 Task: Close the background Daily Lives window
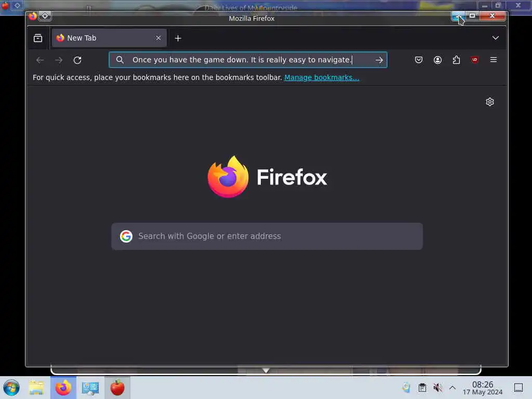click(518, 5)
